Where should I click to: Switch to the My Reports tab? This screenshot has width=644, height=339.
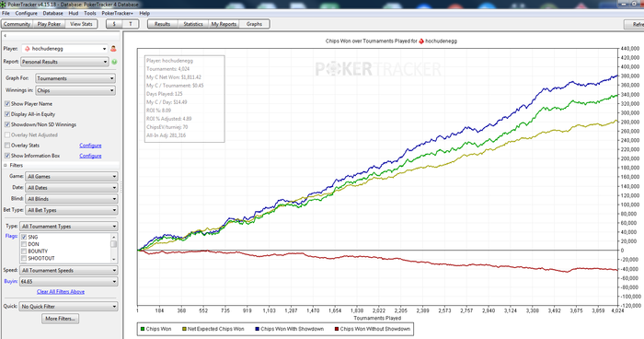[x=224, y=24]
